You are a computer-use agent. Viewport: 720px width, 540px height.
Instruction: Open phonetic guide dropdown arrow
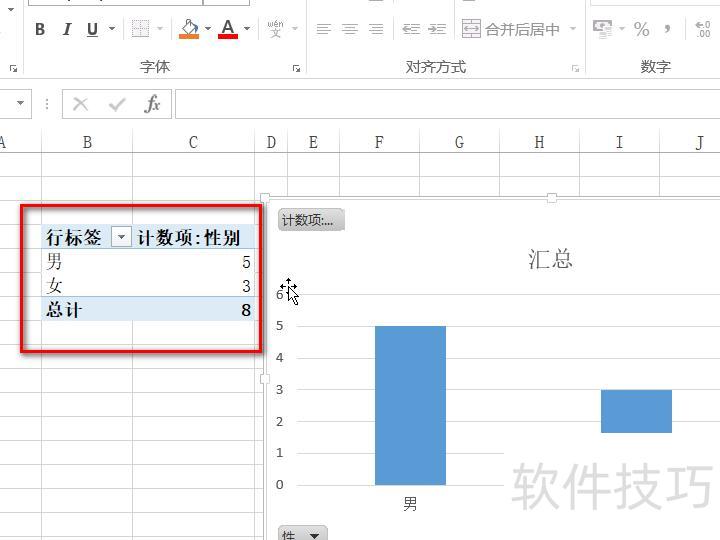295,28
